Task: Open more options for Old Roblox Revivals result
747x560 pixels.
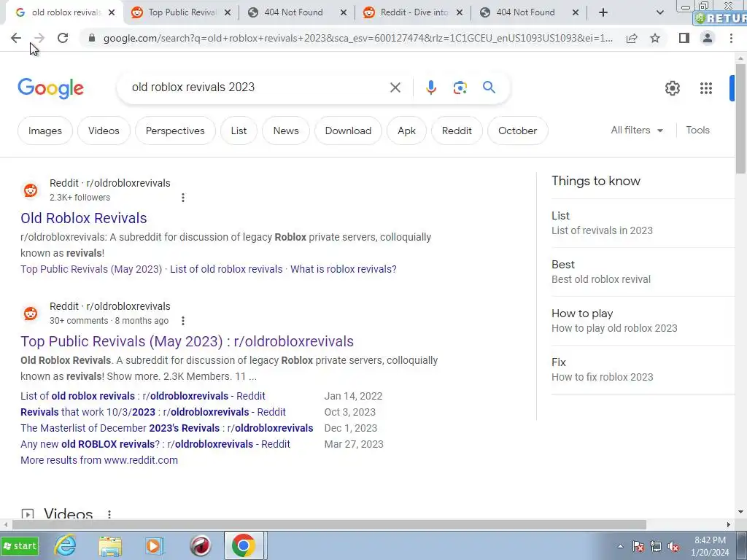Action: pyautogui.click(x=183, y=198)
